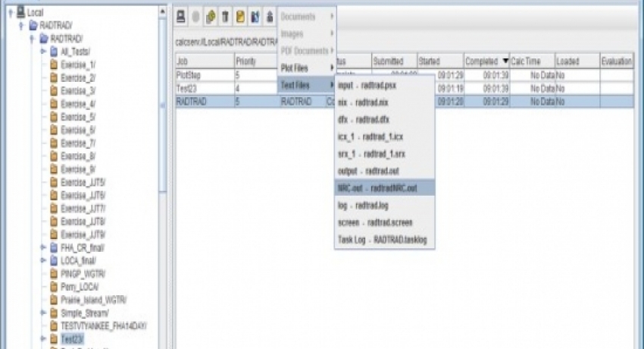Click the yellow notepad toolbar icon

[240, 17]
